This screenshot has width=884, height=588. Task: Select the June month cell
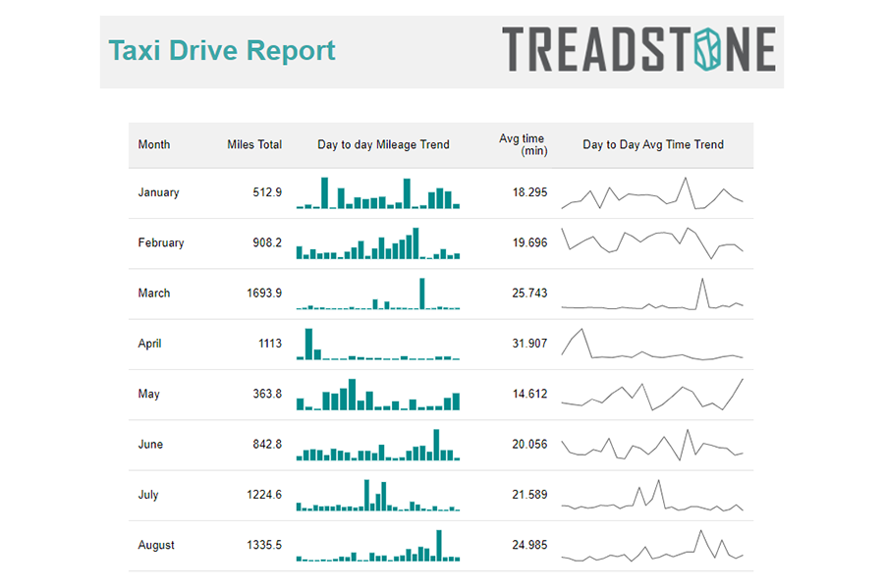pos(150,444)
